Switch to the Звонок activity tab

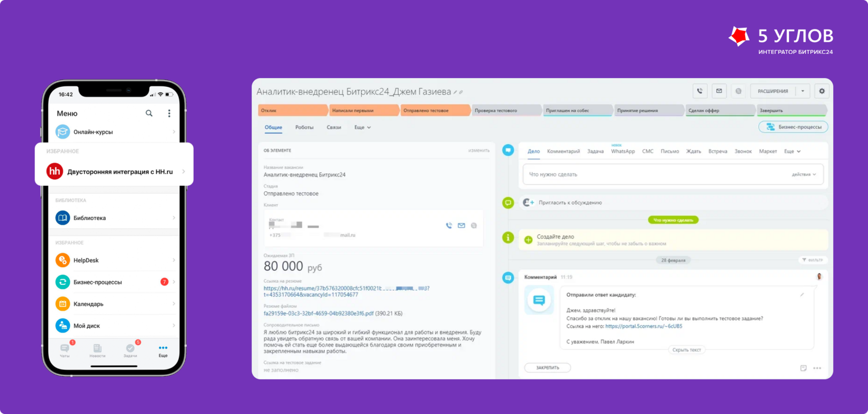coord(743,151)
